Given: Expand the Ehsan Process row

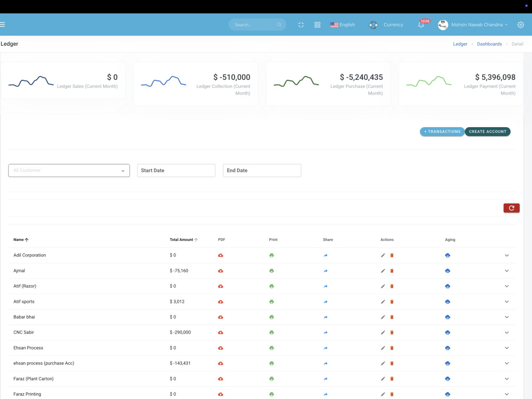Looking at the screenshot, I should pyautogui.click(x=506, y=348).
